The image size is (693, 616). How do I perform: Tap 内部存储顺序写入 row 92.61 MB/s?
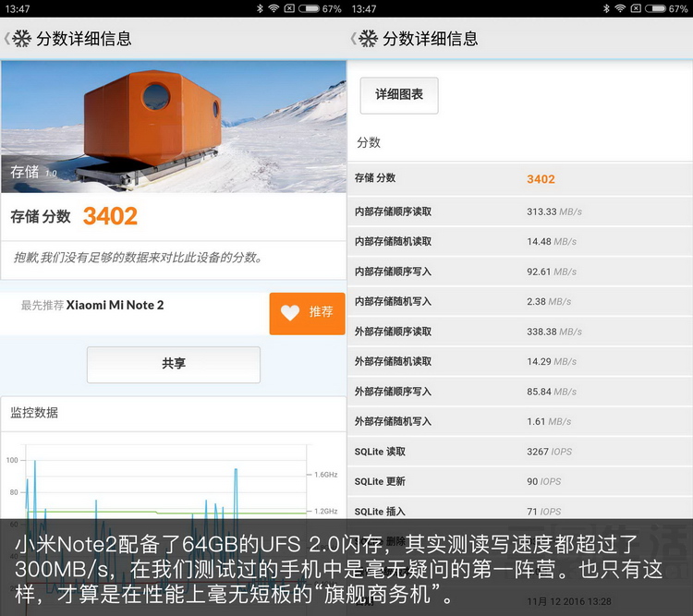(x=519, y=272)
